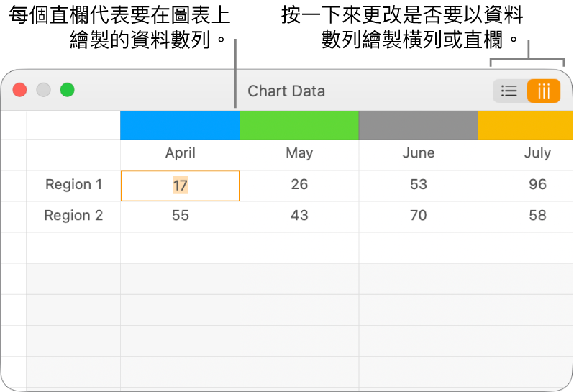Click the blue April series color swatch
Viewport: 574px width, 392px height.
(x=180, y=125)
